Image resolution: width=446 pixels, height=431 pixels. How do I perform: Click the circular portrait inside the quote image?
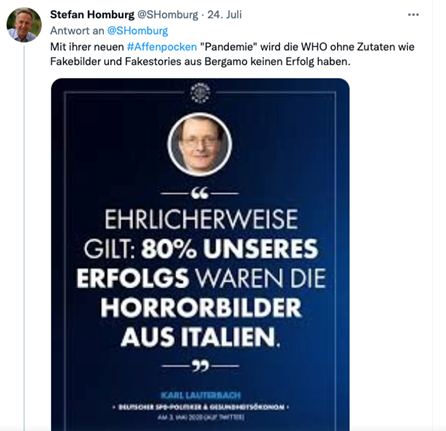point(200,144)
